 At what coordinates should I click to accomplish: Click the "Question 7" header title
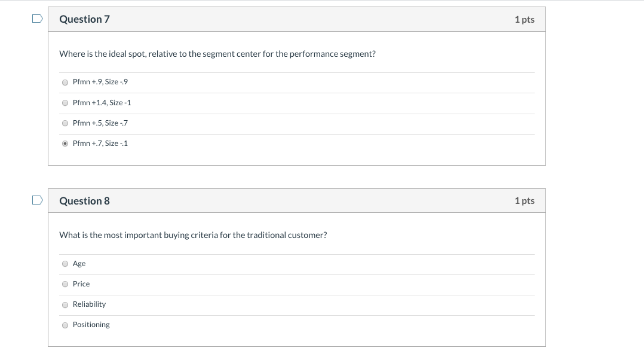point(84,19)
